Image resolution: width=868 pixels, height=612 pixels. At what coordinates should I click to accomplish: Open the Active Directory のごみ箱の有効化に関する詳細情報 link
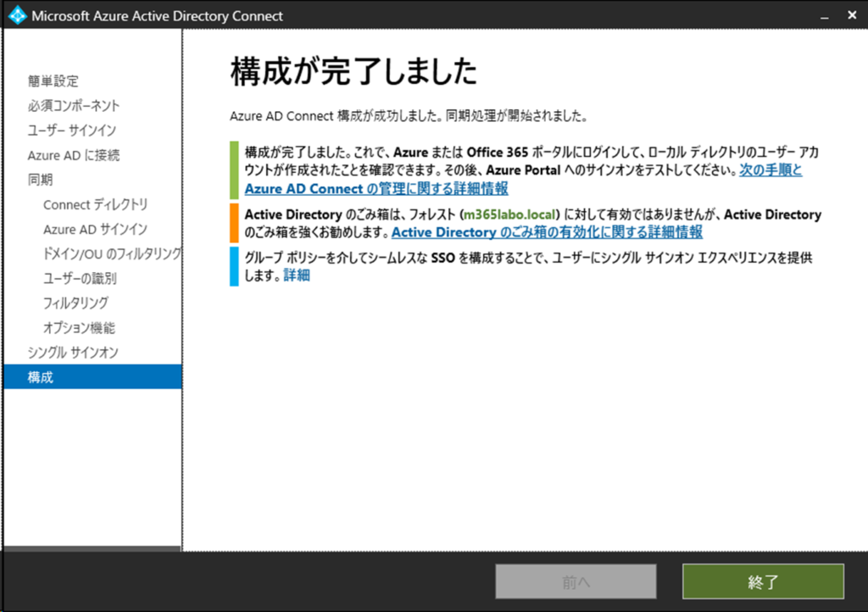point(547,232)
